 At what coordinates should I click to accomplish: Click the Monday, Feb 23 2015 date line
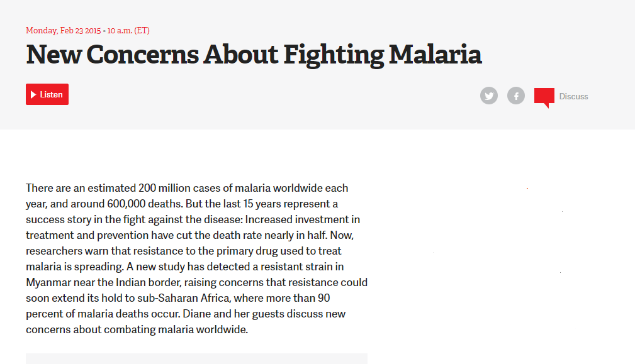(65, 30)
